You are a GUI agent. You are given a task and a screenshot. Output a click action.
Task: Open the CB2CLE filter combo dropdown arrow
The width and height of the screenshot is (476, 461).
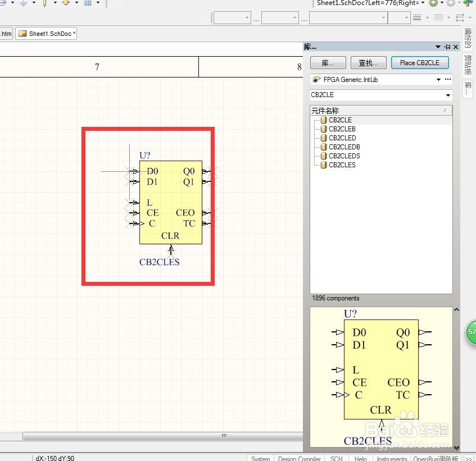point(448,95)
